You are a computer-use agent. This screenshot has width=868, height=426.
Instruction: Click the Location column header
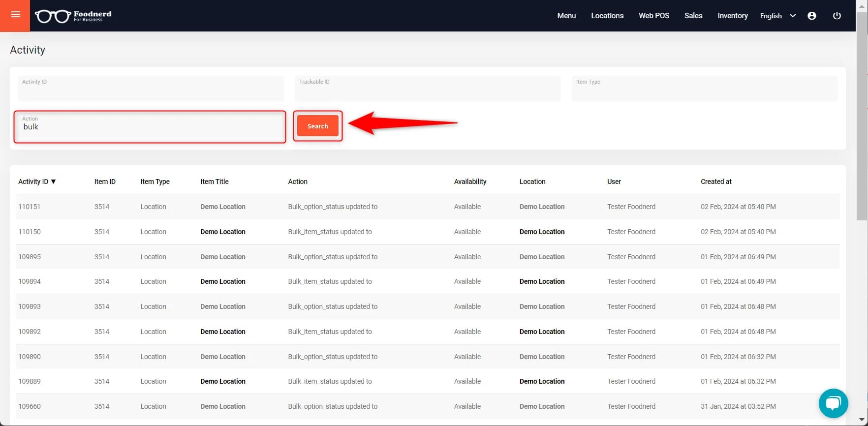pos(532,182)
